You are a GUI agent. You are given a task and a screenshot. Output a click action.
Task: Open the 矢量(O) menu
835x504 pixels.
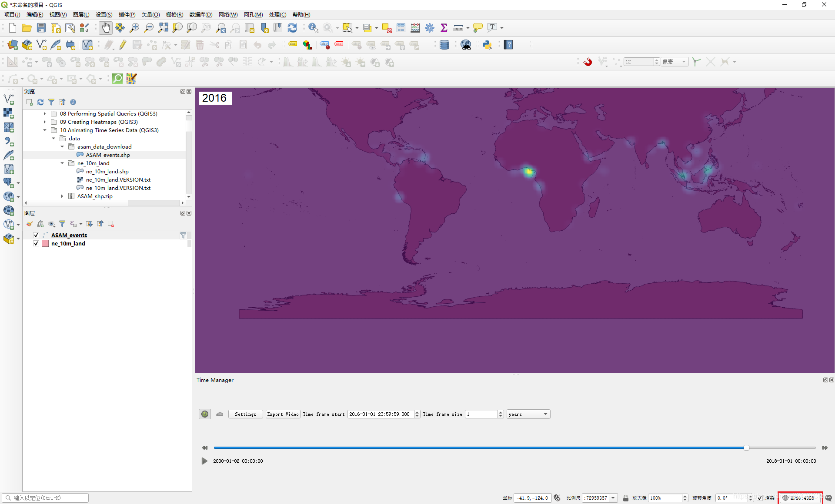tap(150, 14)
